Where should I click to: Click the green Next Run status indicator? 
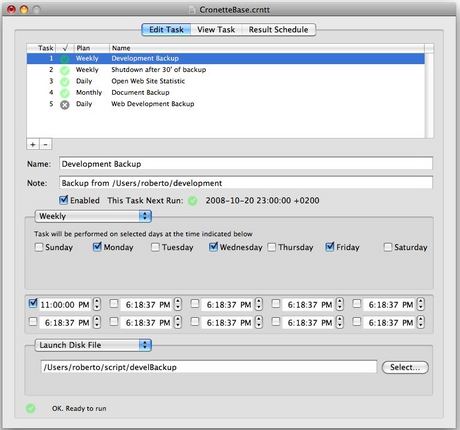[193, 201]
